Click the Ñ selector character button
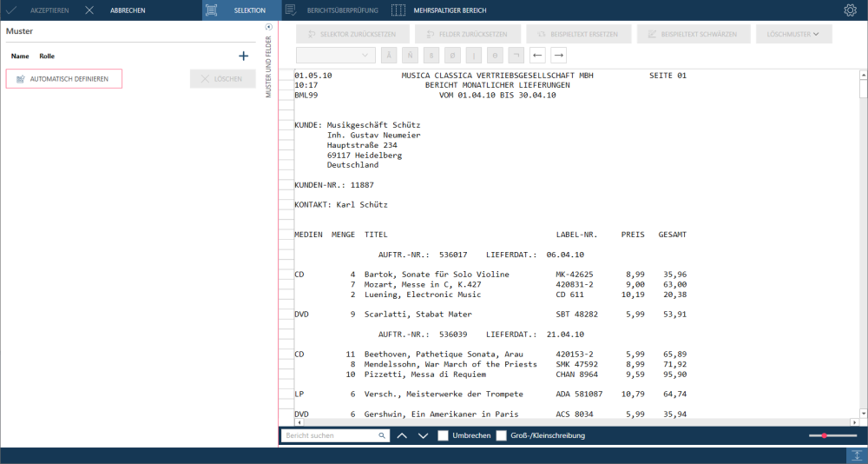The image size is (868, 464). [x=411, y=56]
